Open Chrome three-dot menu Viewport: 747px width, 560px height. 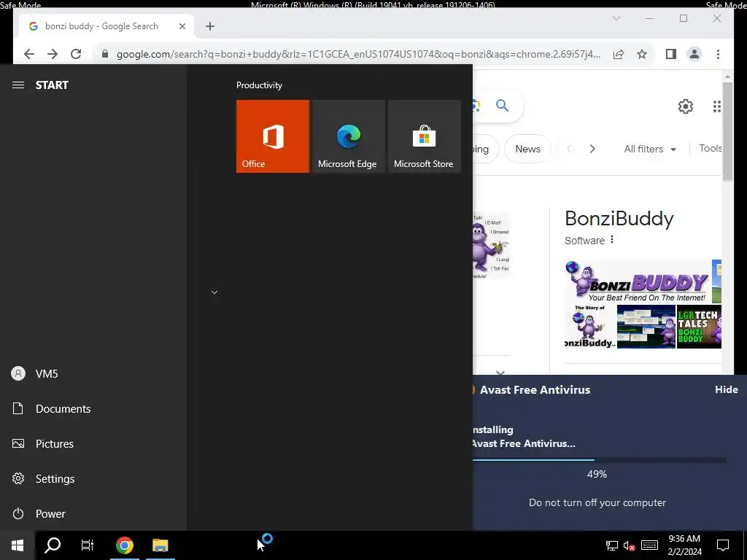(718, 54)
